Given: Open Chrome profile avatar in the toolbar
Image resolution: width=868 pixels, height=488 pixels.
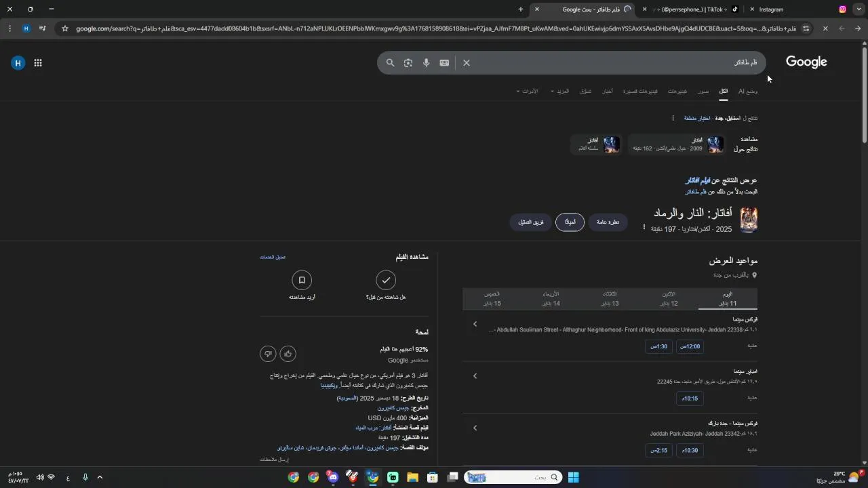Looking at the screenshot, I should 26,28.
